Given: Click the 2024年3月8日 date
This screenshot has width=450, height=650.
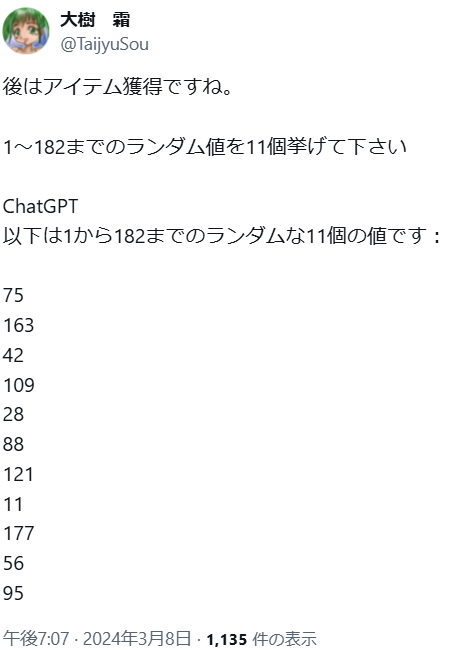Looking at the screenshot, I should [x=137, y=638].
